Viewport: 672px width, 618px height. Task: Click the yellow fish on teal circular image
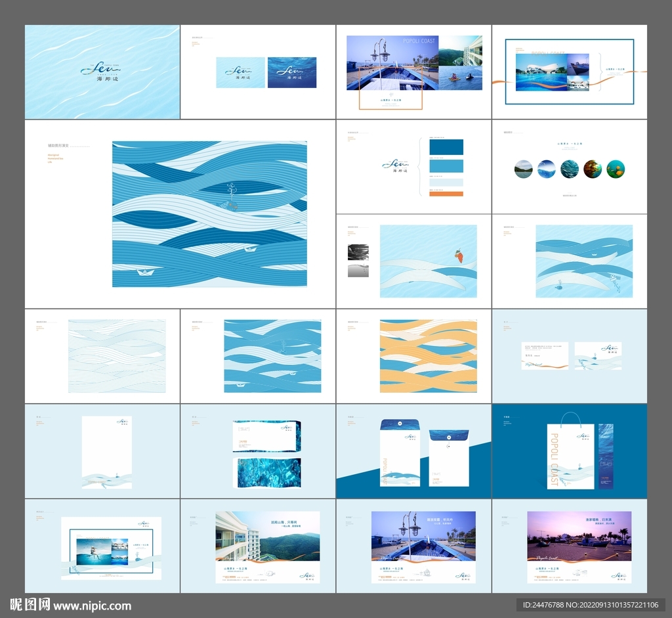click(x=616, y=169)
